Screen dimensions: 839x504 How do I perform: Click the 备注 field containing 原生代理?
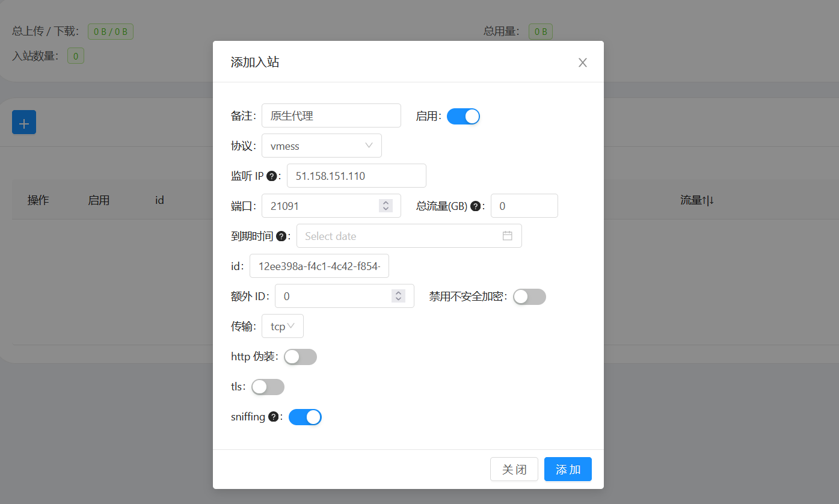(x=331, y=115)
